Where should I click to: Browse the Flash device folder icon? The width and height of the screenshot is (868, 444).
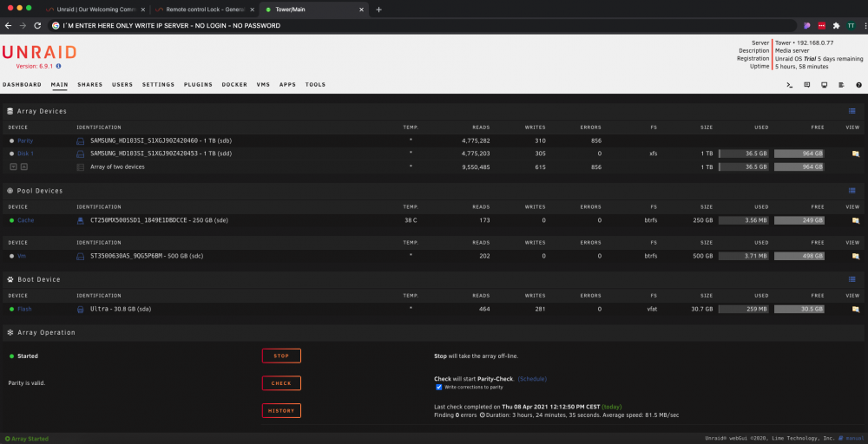pos(855,309)
